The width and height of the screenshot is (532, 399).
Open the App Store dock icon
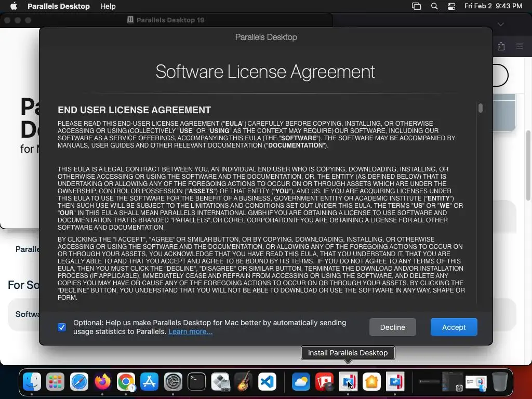[149, 382]
